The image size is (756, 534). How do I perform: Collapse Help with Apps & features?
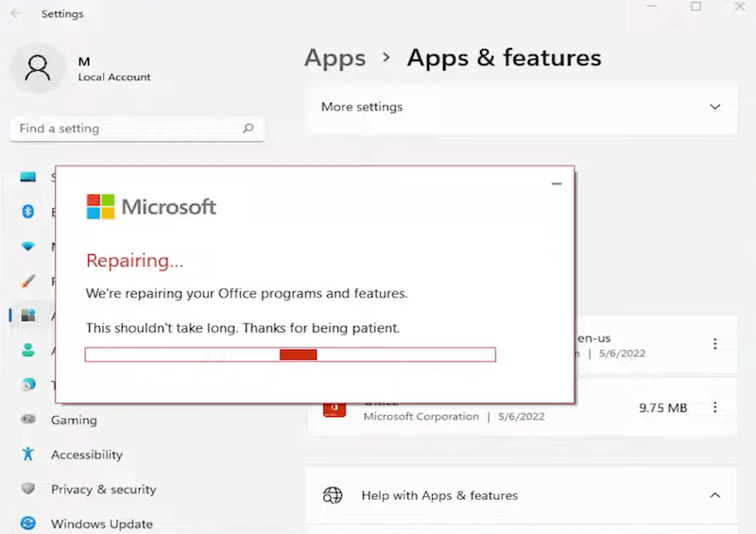[715, 495]
